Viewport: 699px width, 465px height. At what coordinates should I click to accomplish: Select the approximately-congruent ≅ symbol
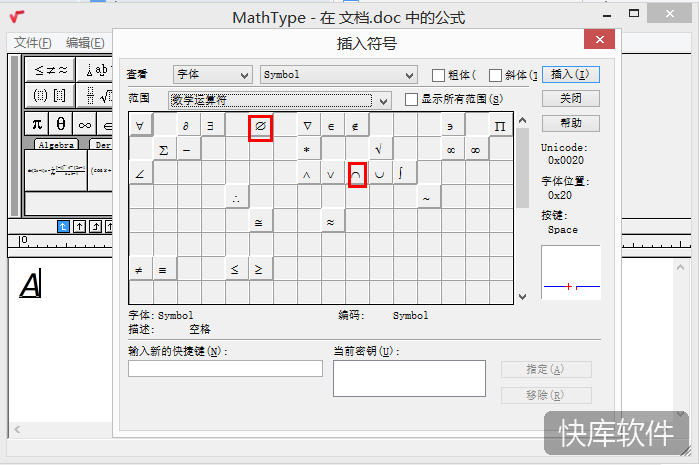click(x=261, y=221)
